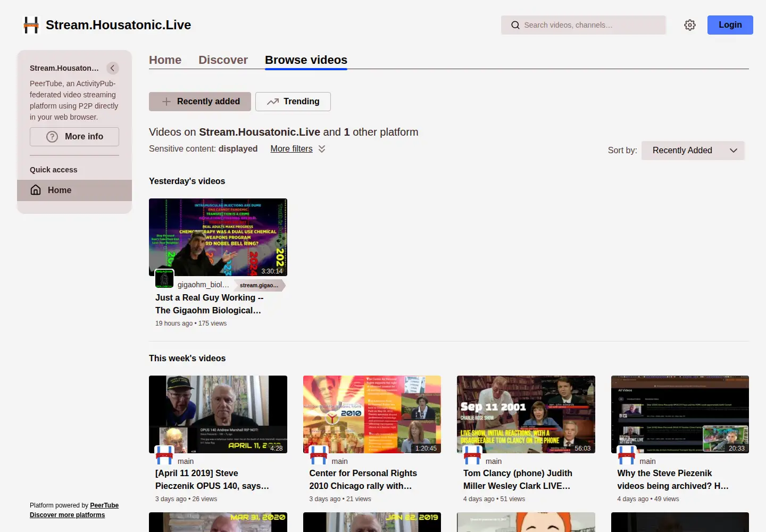Open title 'Just a Real Guy Working'
The height and width of the screenshot is (532, 766).
(x=209, y=304)
